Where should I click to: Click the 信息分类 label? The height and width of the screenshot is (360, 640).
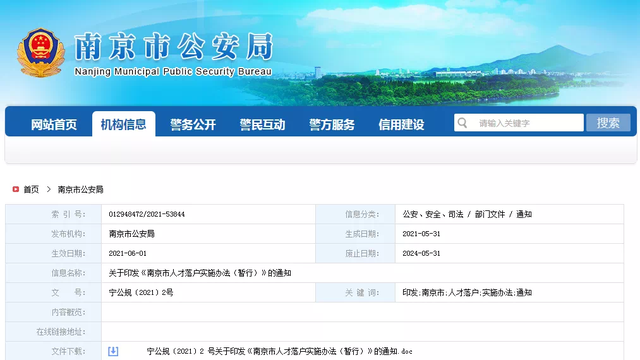point(362,214)
